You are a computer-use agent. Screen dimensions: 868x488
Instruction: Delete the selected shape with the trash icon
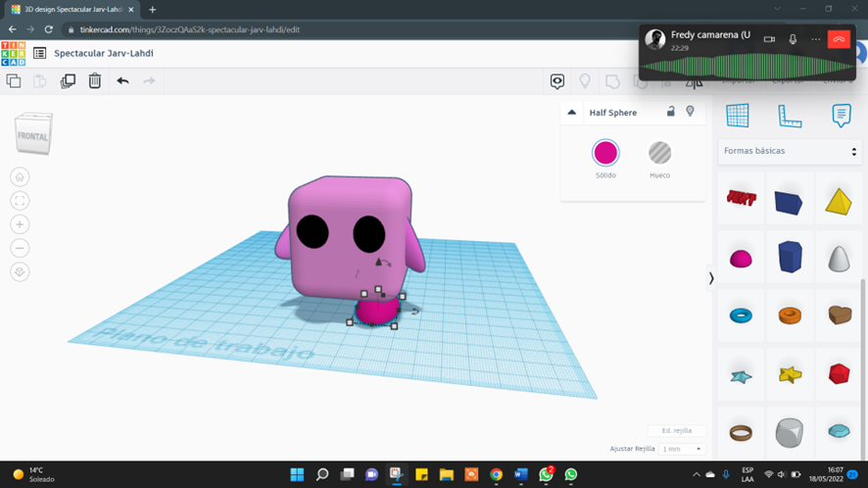point(95,81)
